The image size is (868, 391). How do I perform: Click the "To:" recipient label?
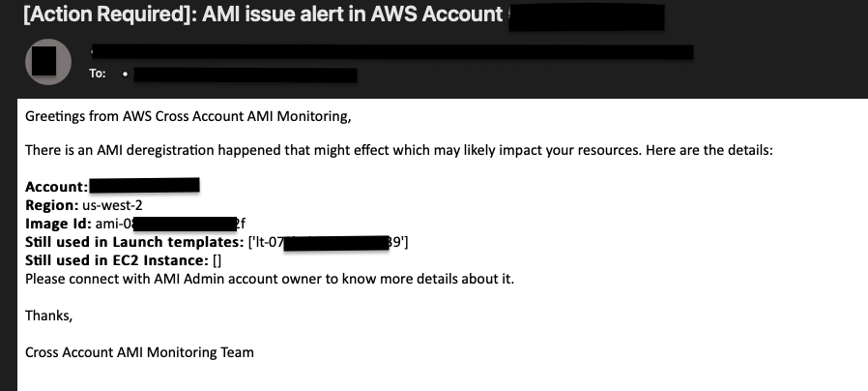point(98,74)
